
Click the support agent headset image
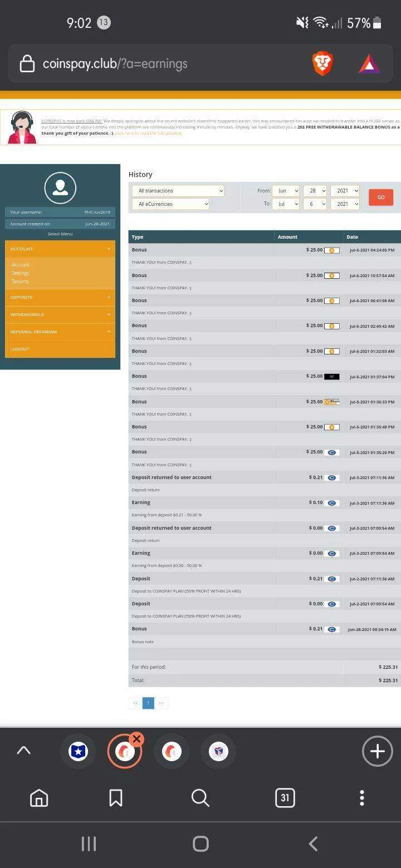(x=22, y=127)
